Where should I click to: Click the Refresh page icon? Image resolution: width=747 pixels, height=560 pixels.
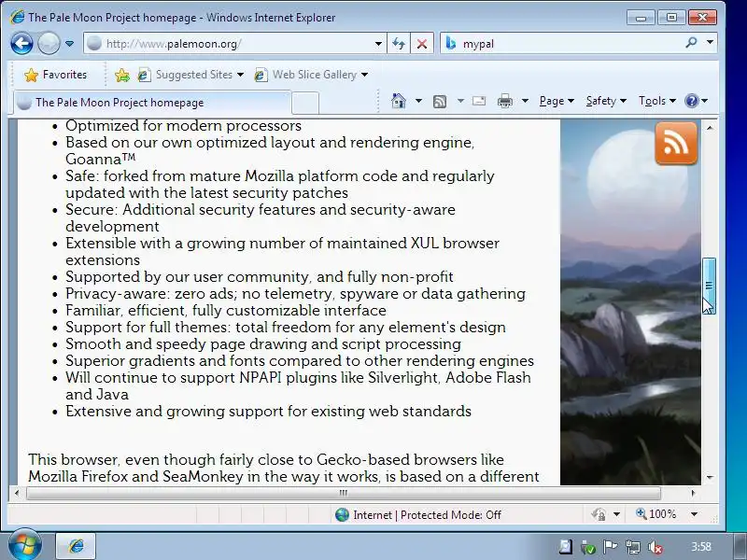point(399,44)
